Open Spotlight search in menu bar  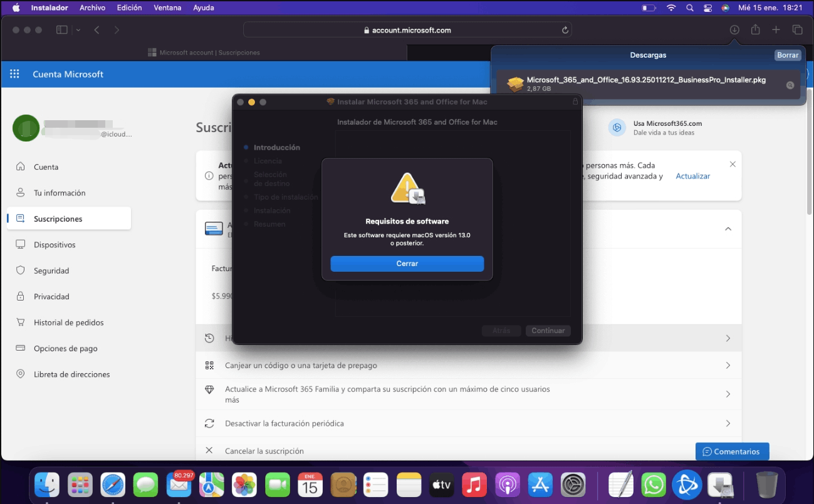point(690,8)
